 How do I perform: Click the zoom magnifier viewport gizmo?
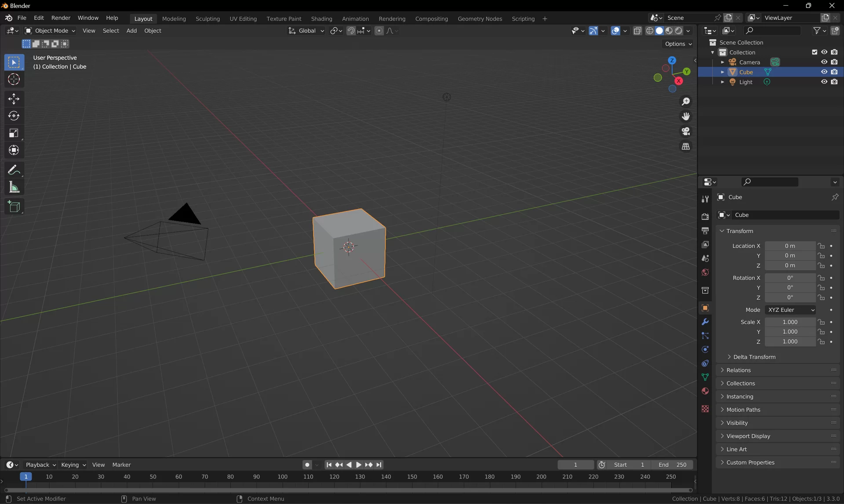(x=686, y=102)
